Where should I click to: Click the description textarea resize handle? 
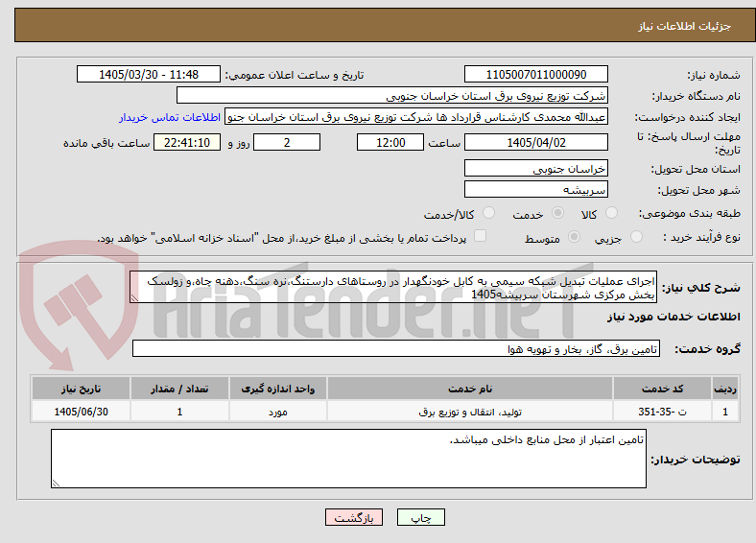coord(134,298)
